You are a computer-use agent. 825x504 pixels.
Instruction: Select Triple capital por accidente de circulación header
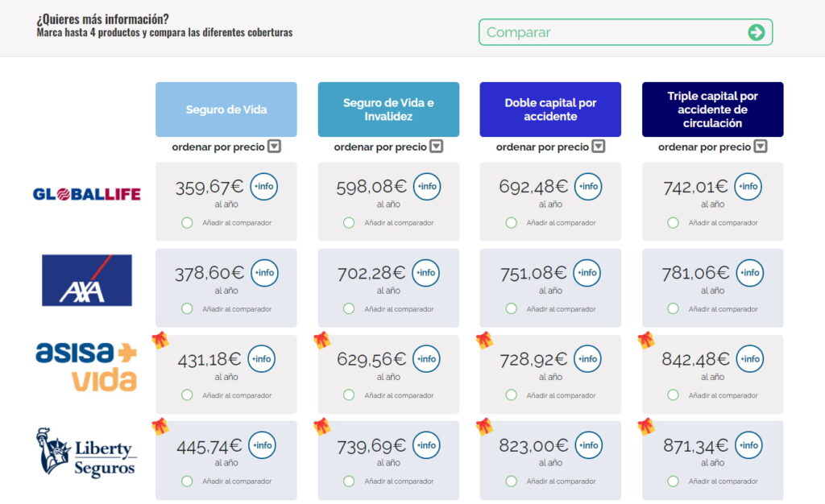(x=712, y=109)
